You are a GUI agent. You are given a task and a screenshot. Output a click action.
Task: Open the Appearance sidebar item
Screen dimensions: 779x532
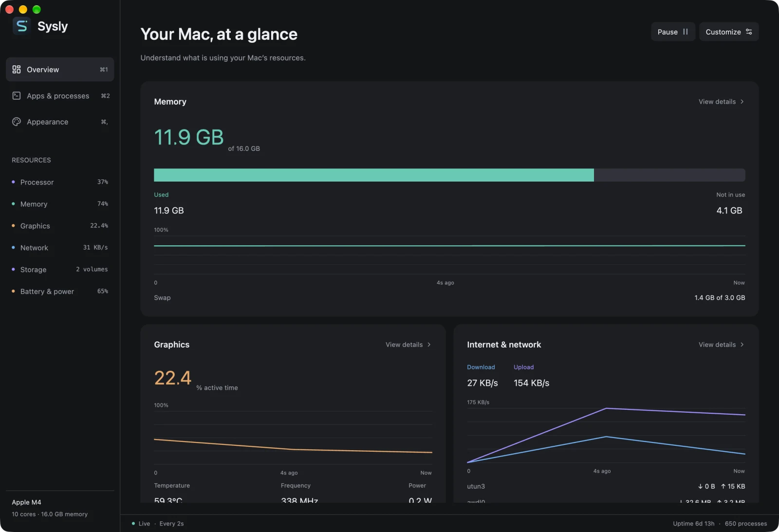60,122
